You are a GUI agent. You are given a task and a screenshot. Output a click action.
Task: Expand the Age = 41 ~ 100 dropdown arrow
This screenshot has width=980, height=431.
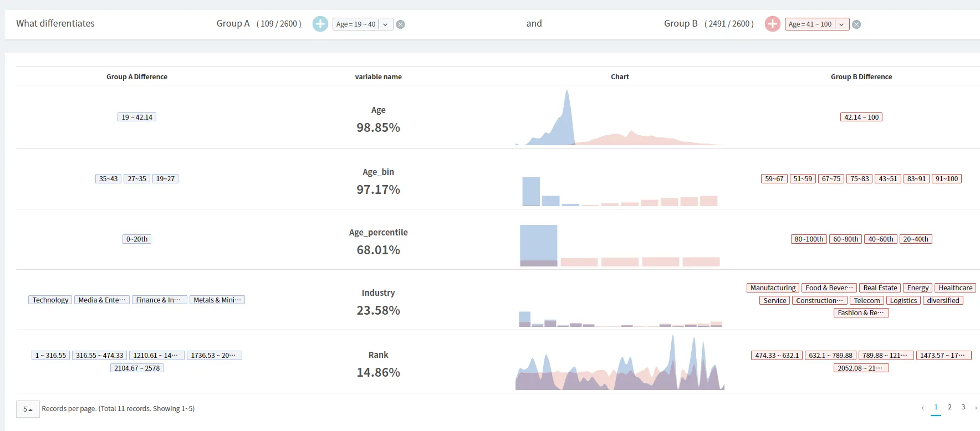tap(842, 24)
